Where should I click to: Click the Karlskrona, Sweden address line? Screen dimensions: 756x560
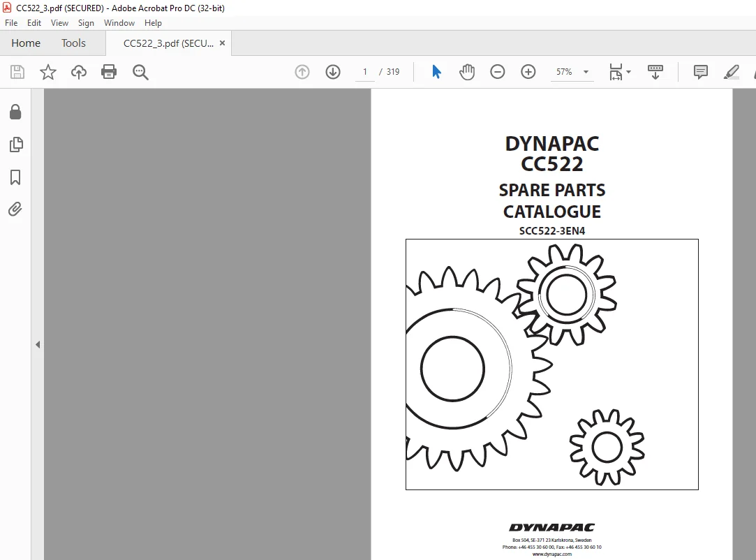(552, 540)
